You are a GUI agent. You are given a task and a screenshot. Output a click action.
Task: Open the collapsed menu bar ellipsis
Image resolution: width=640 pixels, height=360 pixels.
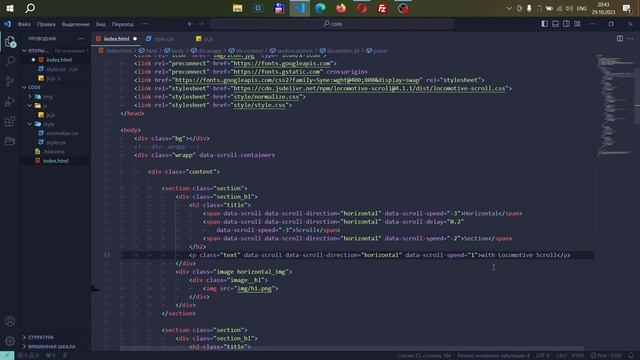click(145, 24)
